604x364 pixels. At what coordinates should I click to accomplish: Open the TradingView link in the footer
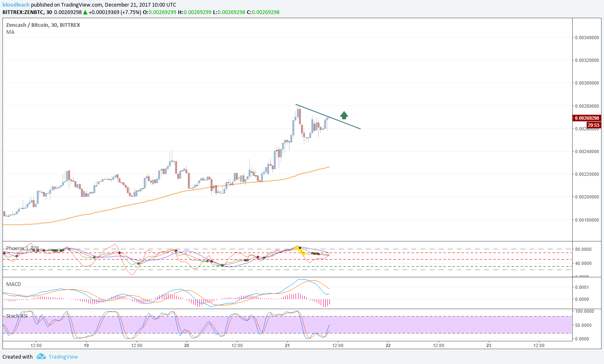click(63, 357)
